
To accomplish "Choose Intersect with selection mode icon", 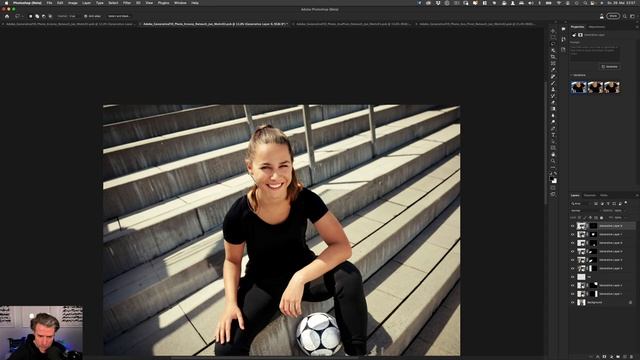I will (x=50, y=16).
